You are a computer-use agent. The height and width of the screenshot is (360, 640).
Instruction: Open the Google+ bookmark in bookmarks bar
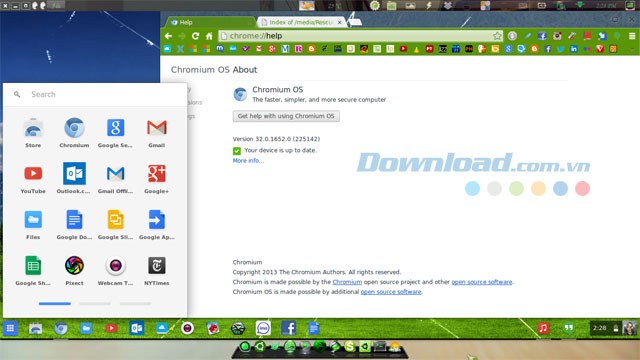pos(272,49)
